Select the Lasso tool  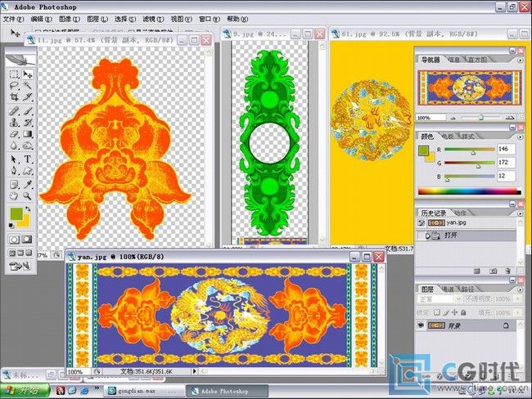[14, 85]
